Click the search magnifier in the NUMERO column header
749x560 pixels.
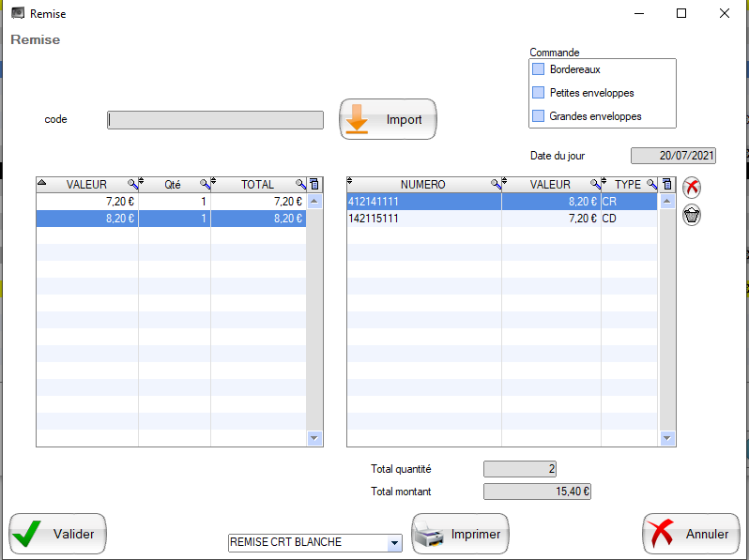pos(496,185)
